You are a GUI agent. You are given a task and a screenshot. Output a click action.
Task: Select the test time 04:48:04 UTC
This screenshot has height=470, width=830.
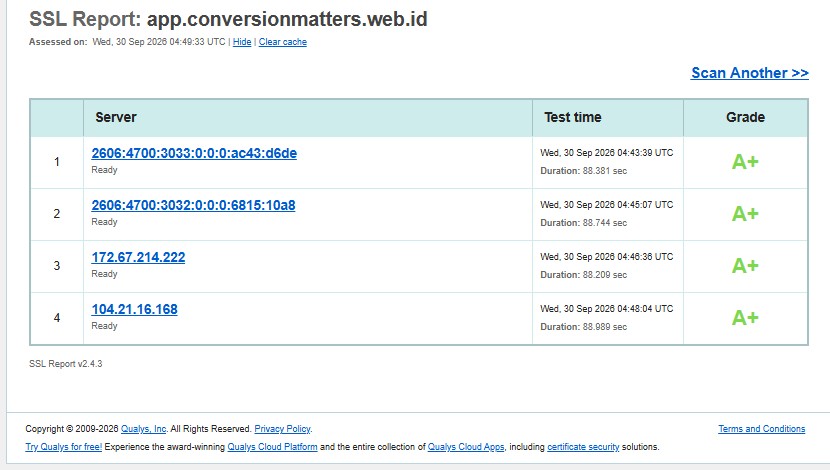(607, 309)
